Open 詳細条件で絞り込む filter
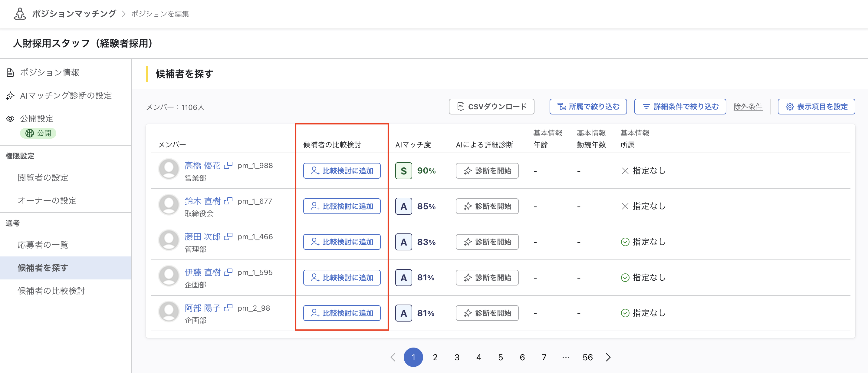Screen dimensions: 868x373 [x=680, y=107]
